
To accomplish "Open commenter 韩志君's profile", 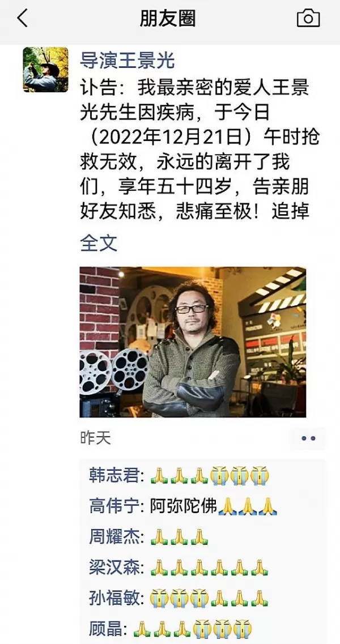I will [114, 476].
